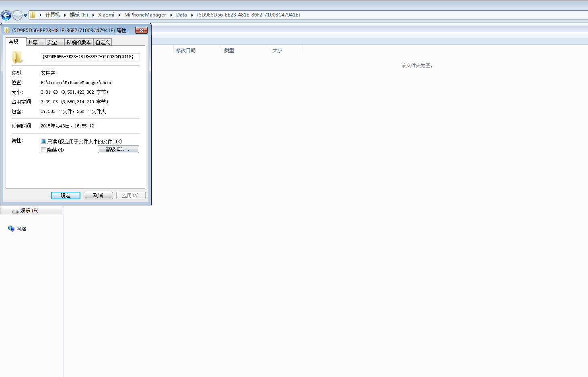Screen dimensions: 588x377
Task: Expand the arrow after Data breadcrumb
Action: (x=192, y=15)
